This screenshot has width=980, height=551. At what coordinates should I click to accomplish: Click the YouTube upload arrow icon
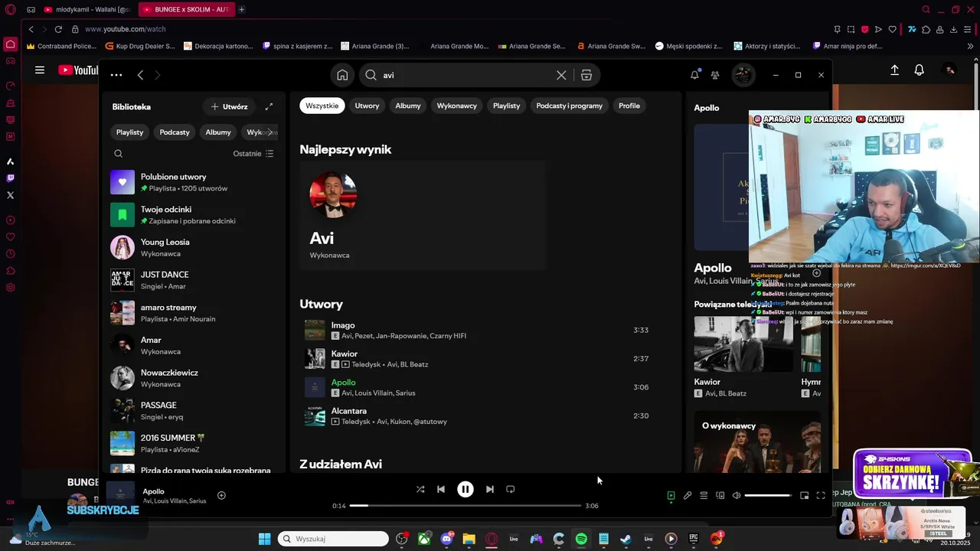pos(894,70)
